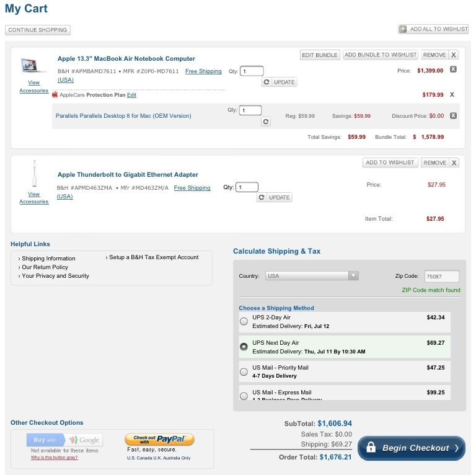The width and height of the screenshot is (476, 475).
Task: Click the X remove icon beside MacBook price
Action: point(453,69)
